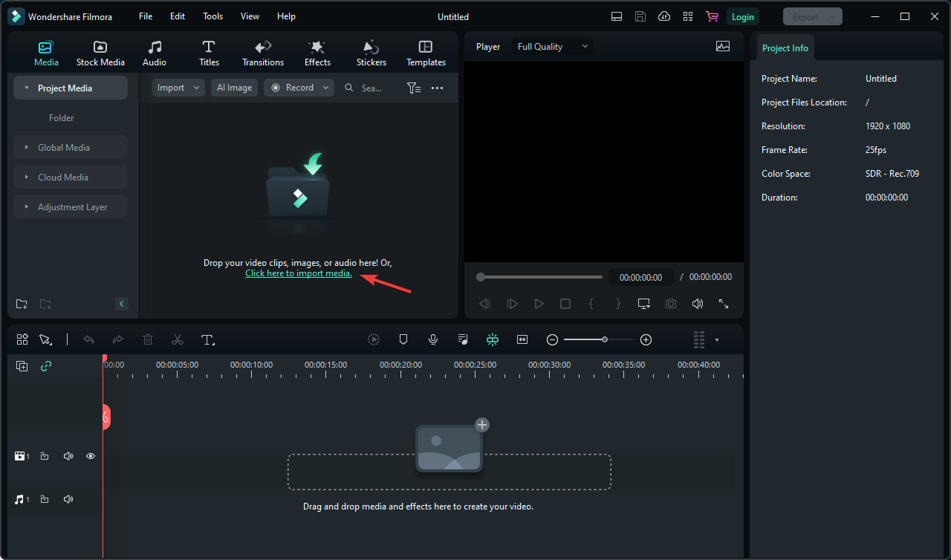Click the 'Click here to import media' link
The width and height of the screenshot is (951, 560).
coord(299,273)
